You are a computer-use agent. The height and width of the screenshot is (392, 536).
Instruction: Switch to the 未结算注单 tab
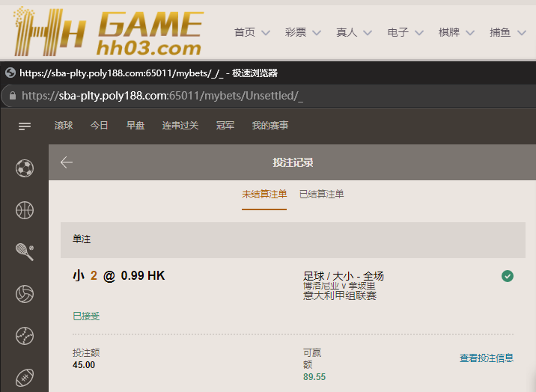tap(264, 195)
